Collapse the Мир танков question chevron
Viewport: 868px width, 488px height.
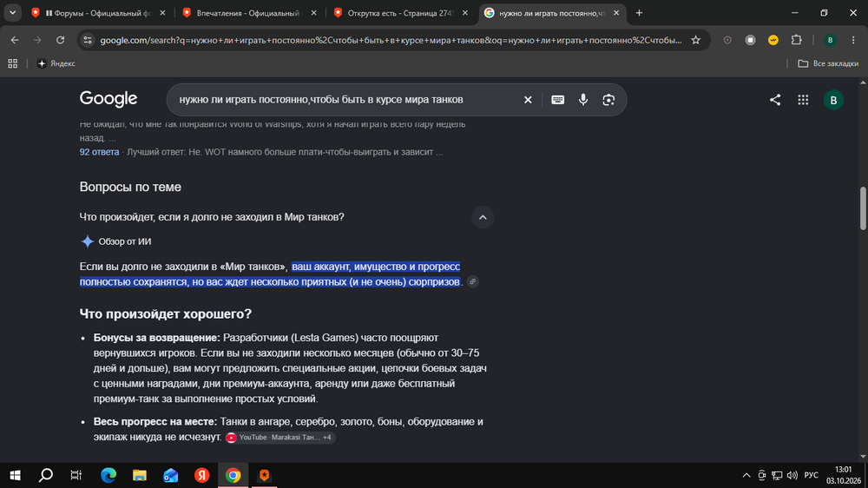pyautogui.click(x=483, y=217)
